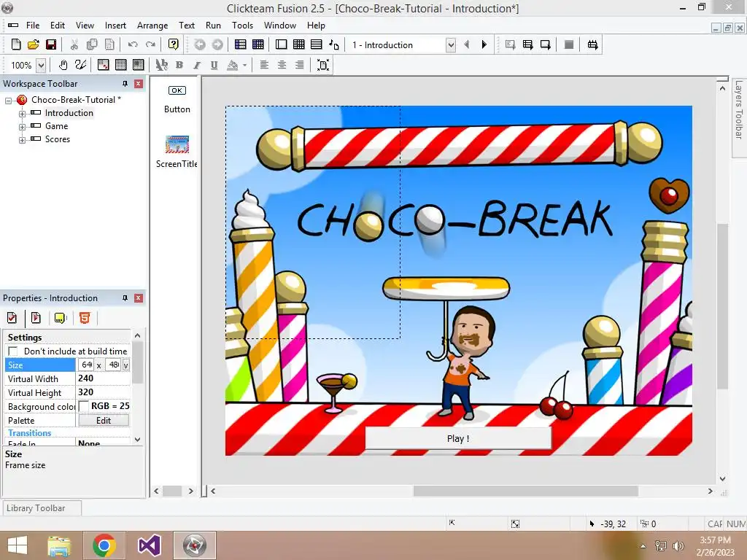
Task: Create a new application with New icon
Action: tap(16, 44)
